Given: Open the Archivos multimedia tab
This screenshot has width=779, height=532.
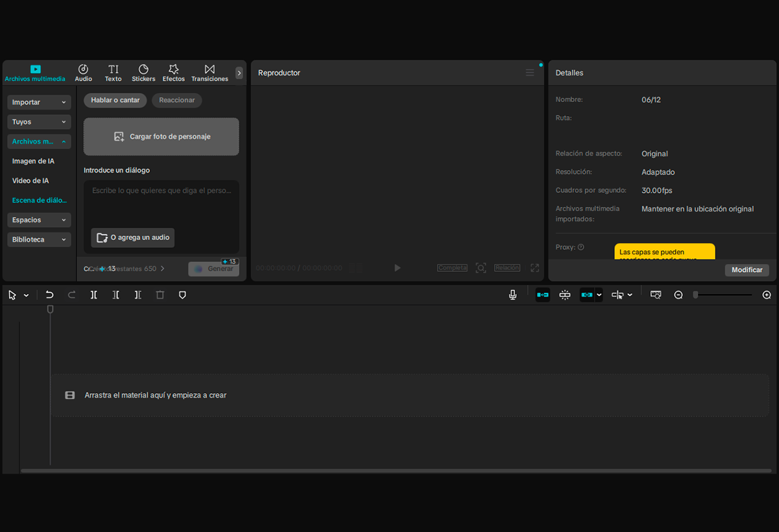Looking at the screenshot, I should coord(35,73).
